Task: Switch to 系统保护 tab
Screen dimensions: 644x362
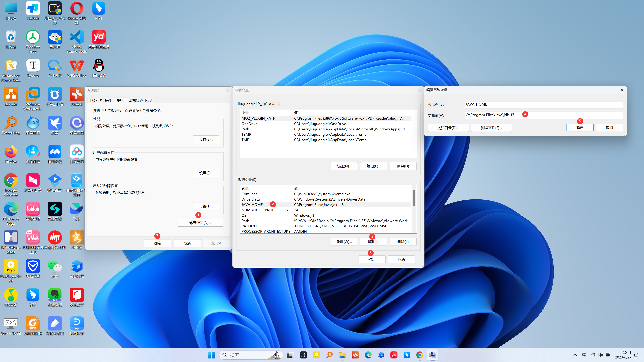Action: pos(136,101)
